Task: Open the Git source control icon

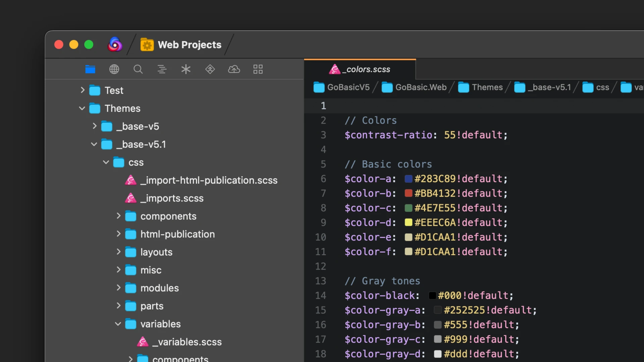Action: click(210, 69)
